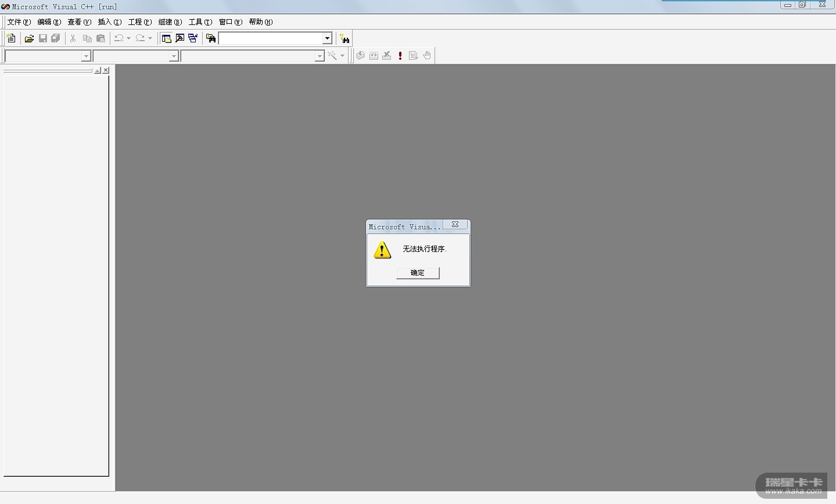This screenshot has width=836, height=504.
Task: Expand the WizardBar actions arrow
Action: click(x=342, y=56)
